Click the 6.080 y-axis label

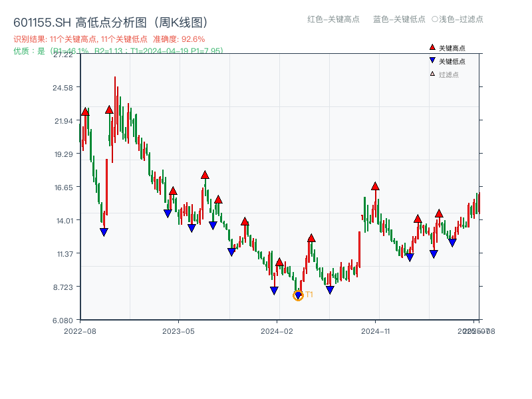tap(63, 321)
